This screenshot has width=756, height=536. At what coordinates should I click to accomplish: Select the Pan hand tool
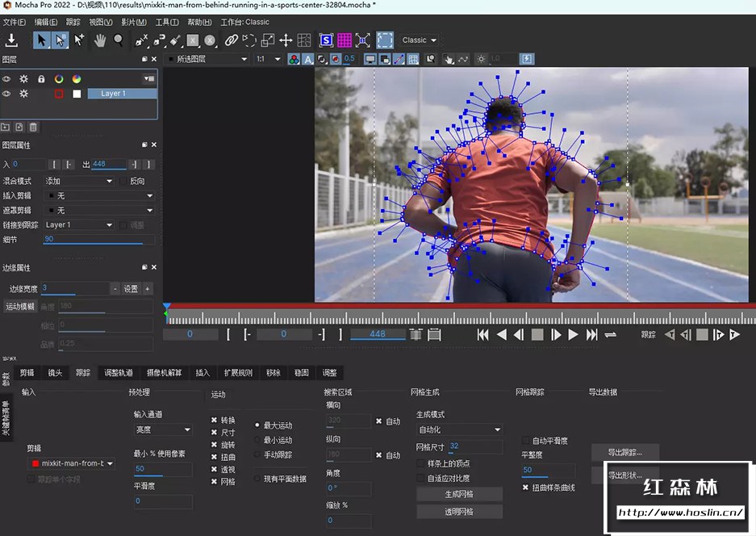pos(100,40)
